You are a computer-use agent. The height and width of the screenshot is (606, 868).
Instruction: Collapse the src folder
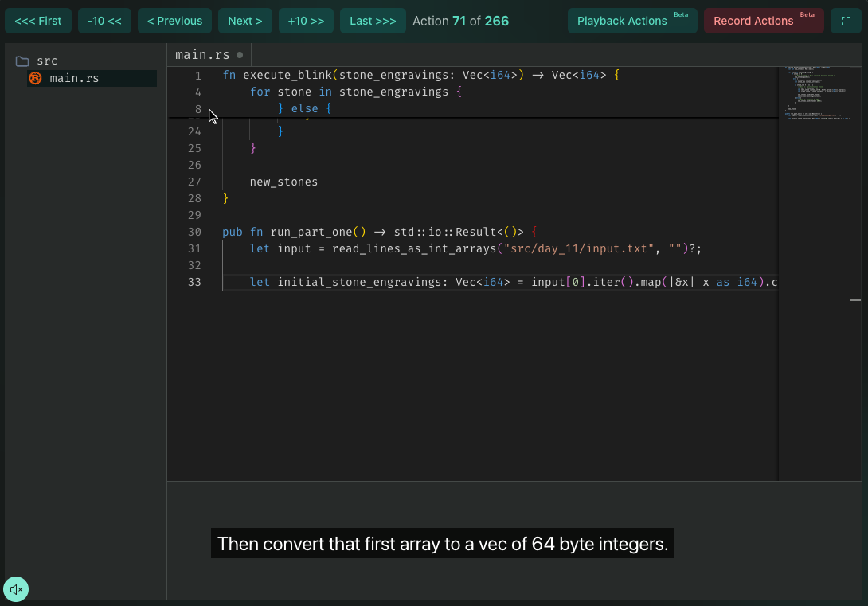(47, 61)
